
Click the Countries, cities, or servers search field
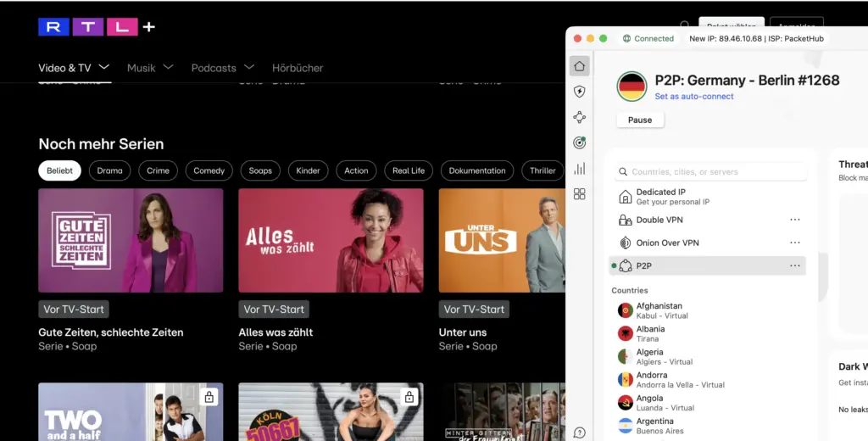pos(712,172)
